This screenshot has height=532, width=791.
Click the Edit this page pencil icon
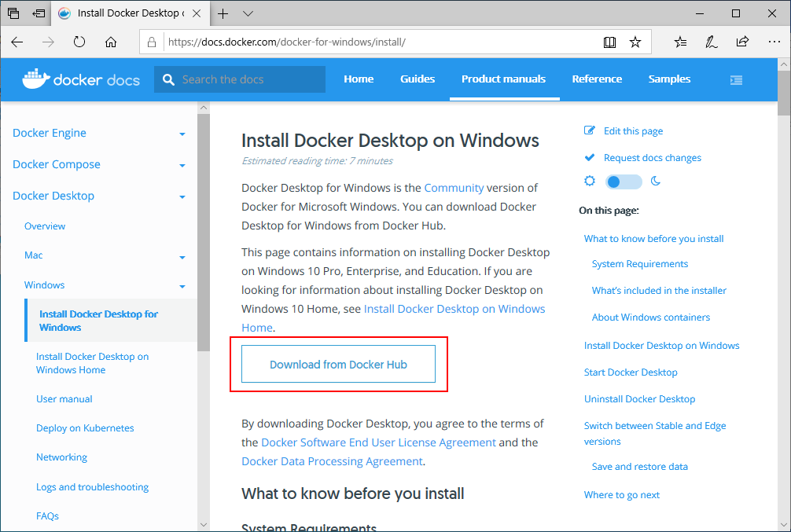point(589,130)
